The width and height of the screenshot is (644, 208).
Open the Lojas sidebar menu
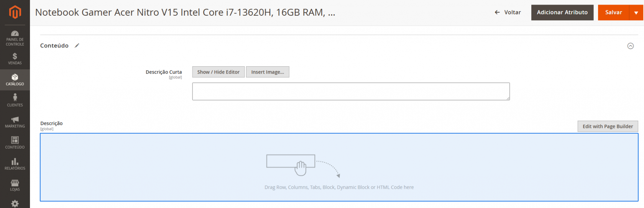coord(15,185)
